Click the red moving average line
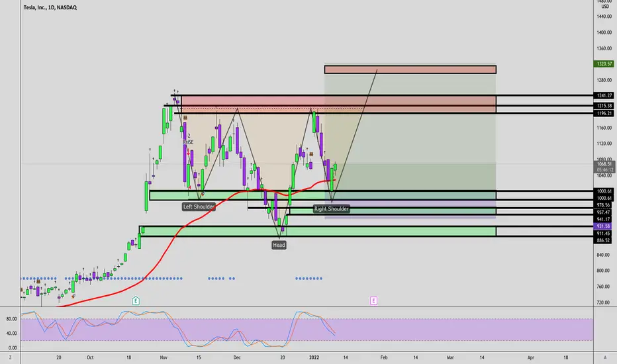The image size is (617, 364). pos(177,234)
